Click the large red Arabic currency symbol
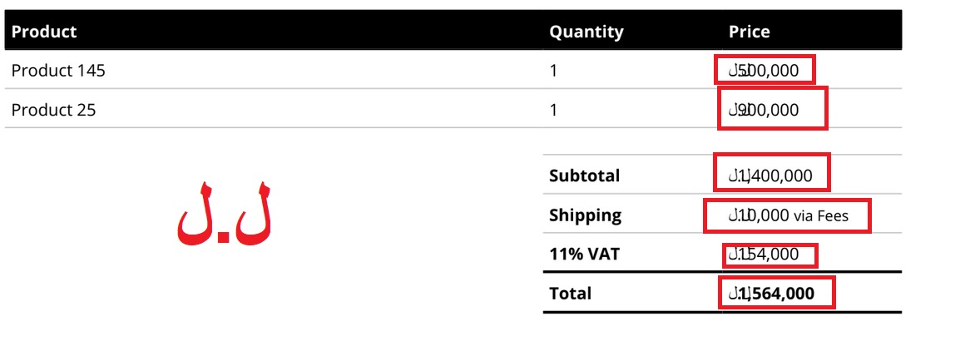 coord(225,214)
